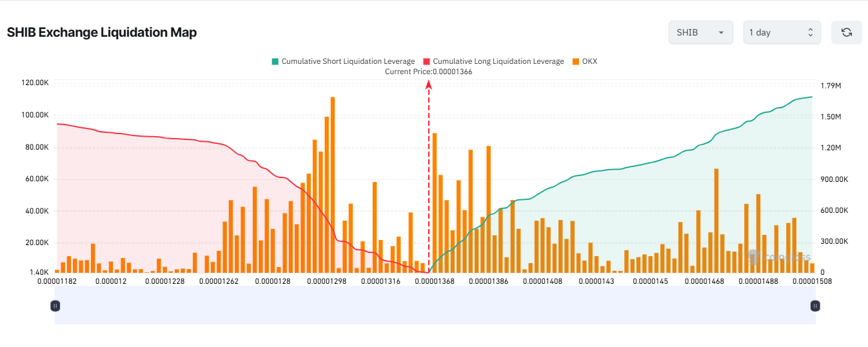868x347 pixels.
Task: Click the 0.00001262 x-axis label
Action: pyautogui.click(x=219, y=281)
